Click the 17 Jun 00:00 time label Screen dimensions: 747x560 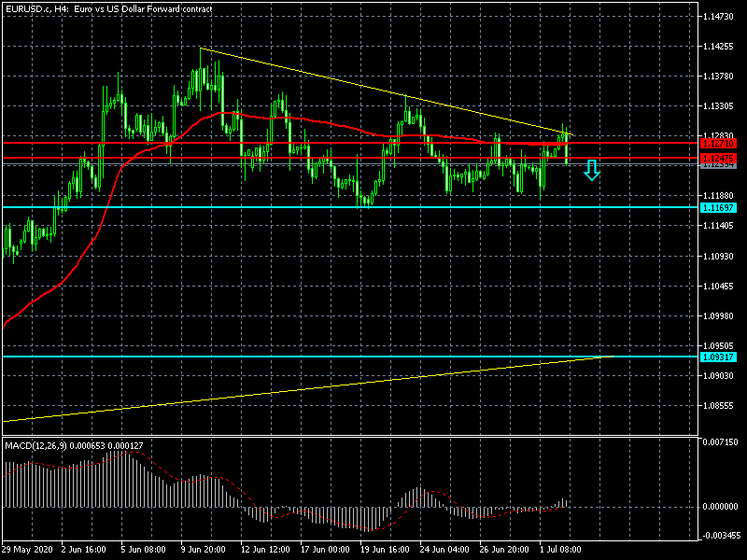[327, 550]
